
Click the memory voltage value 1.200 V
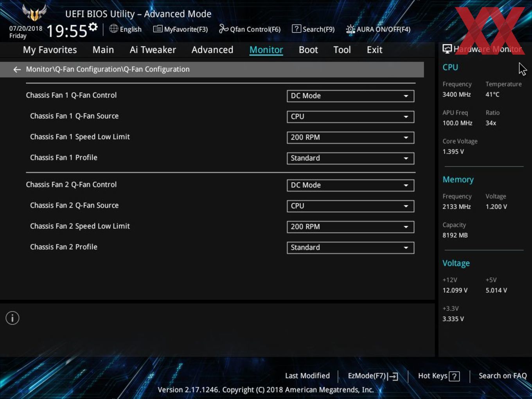[496, 207]
